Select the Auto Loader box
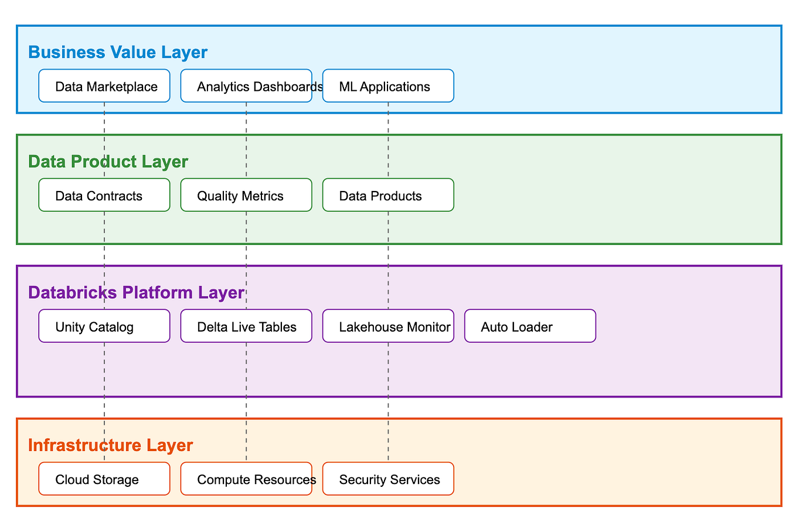 click(x=530, y=326)
